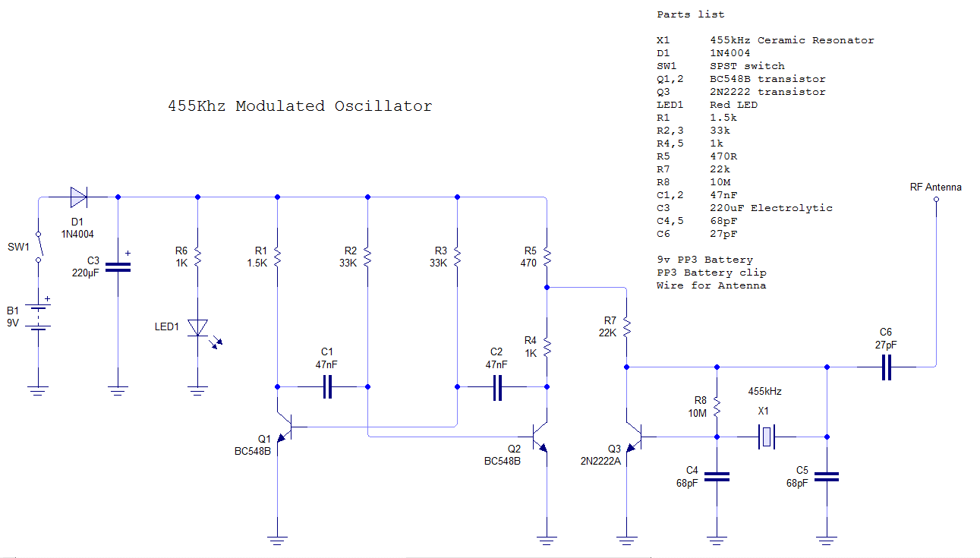Click ground symbol below LED1

[197, 391]
